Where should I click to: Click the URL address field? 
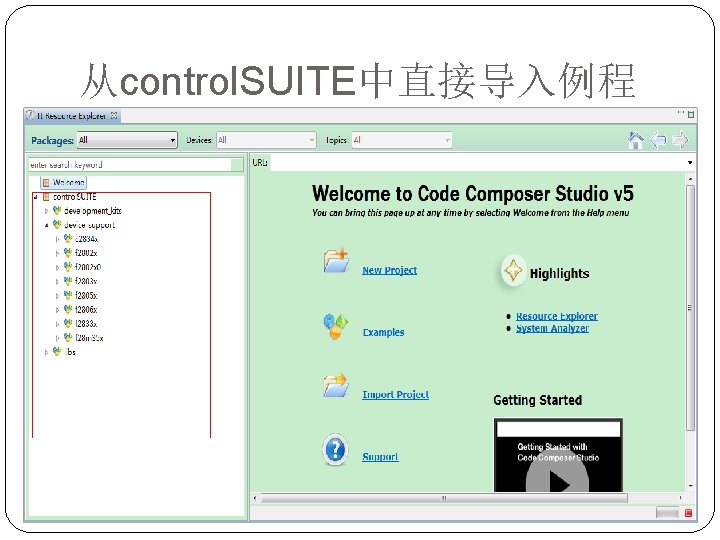(x=478, y=163)
